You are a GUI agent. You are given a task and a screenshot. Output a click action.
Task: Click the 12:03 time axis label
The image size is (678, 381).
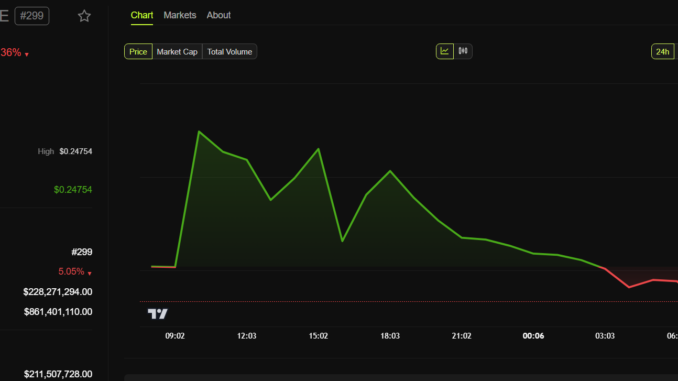[246, 336]
